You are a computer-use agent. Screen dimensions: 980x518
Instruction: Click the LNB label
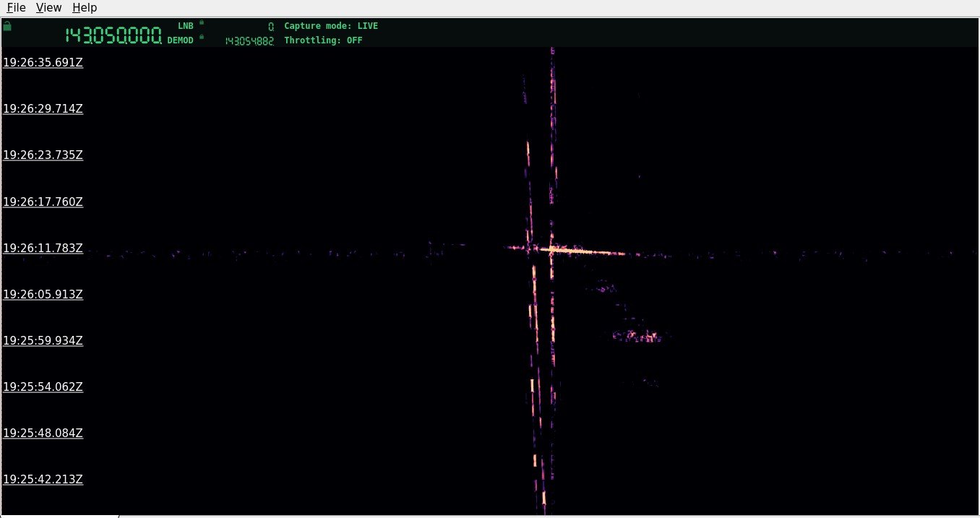pyautogui.click(x=186, y=26)
